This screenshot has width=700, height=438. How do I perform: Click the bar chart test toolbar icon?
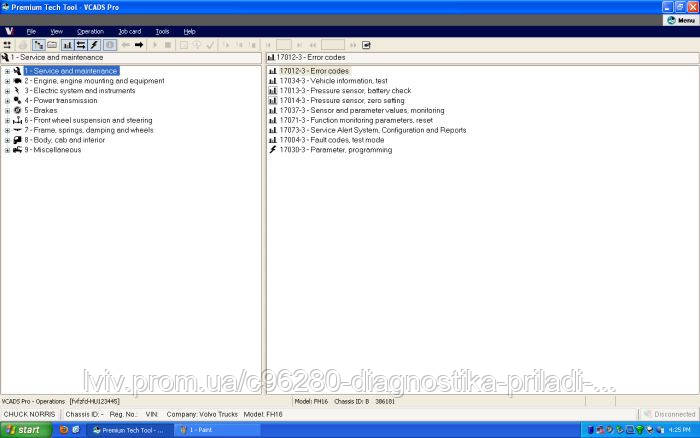coord(67,45)
